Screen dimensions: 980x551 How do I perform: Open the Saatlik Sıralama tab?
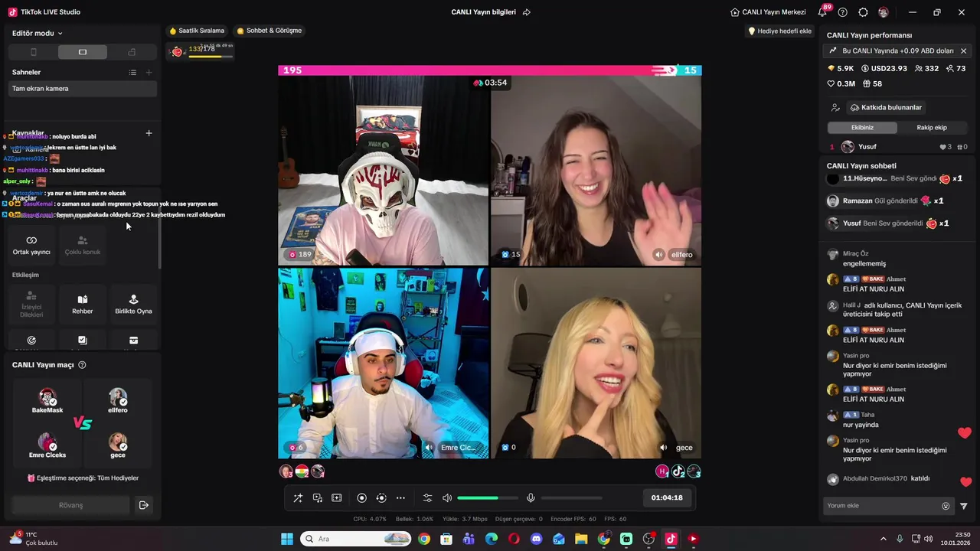click(197, 31)
